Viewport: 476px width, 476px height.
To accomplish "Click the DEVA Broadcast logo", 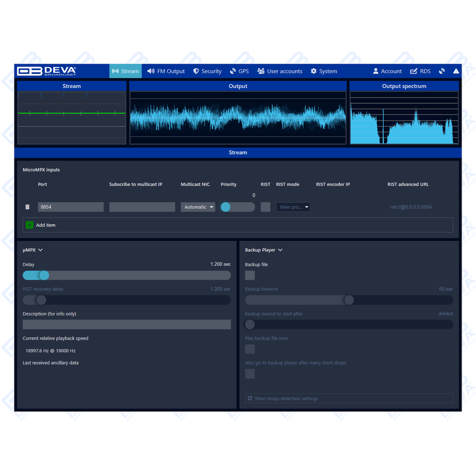I will (46, 71).
